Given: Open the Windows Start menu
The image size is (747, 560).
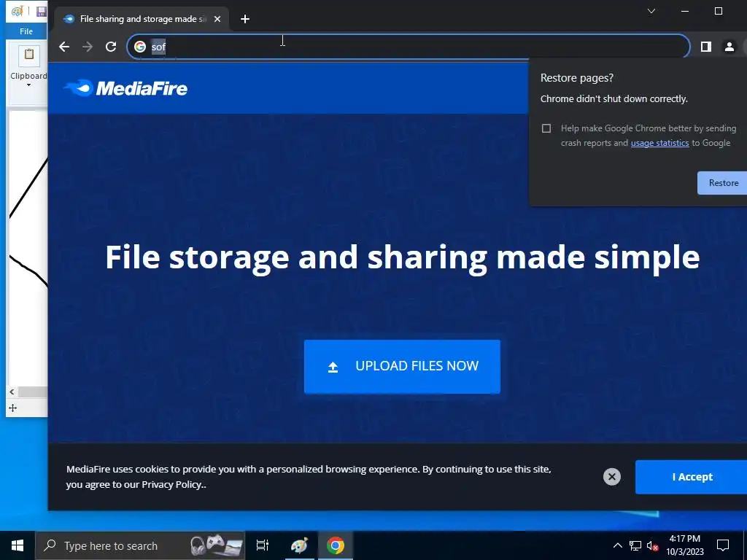Looking at the screenshot, I should pos(18,545).
